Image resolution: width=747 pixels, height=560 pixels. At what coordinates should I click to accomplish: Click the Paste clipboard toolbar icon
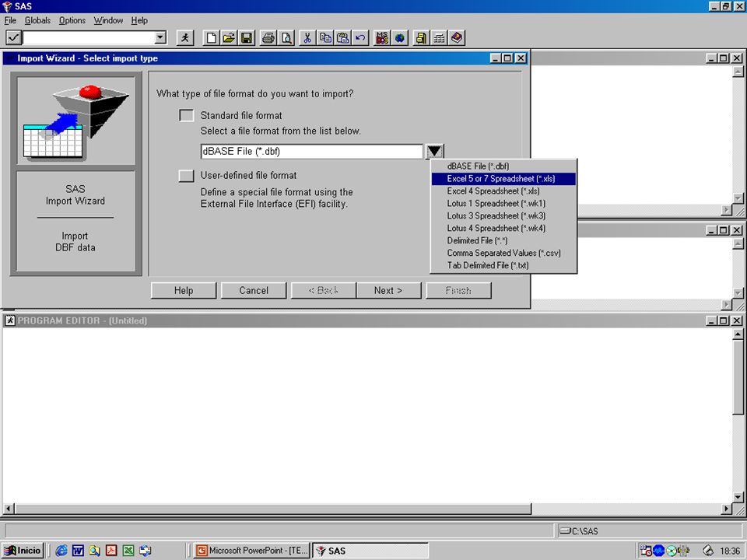343,37
